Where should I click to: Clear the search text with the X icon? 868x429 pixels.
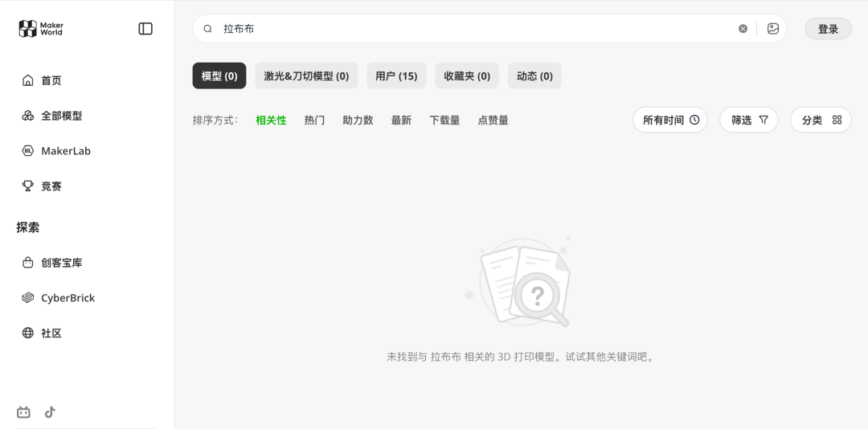pyautogui.click(x=743, y=29)
